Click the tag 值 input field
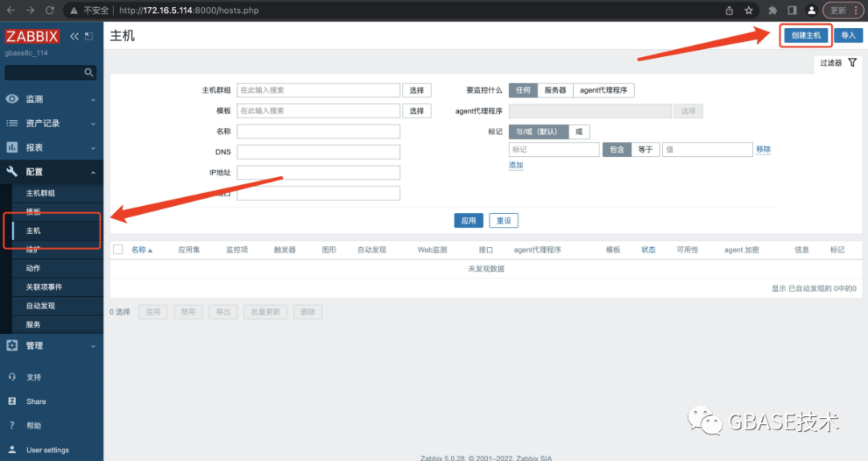 pyautogui.click(x=707, y=150)
